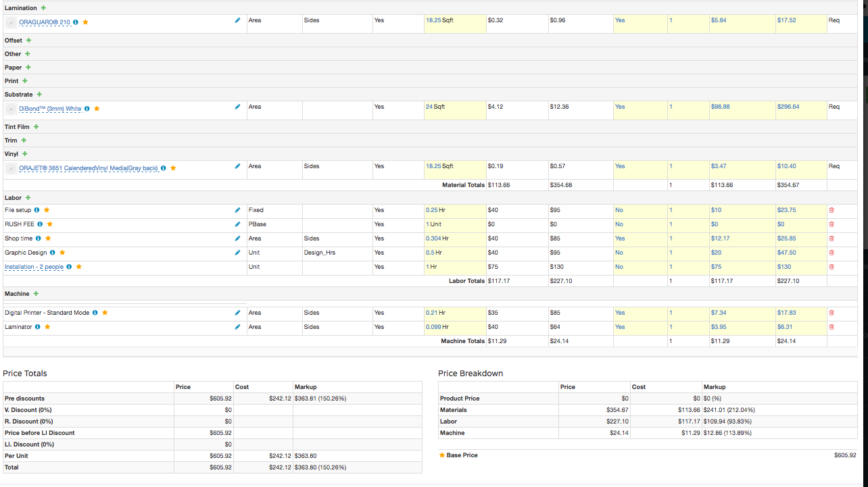Edit Digital Printer row with pencil icon
Screen dimensions: 868x487
point(237,313)
